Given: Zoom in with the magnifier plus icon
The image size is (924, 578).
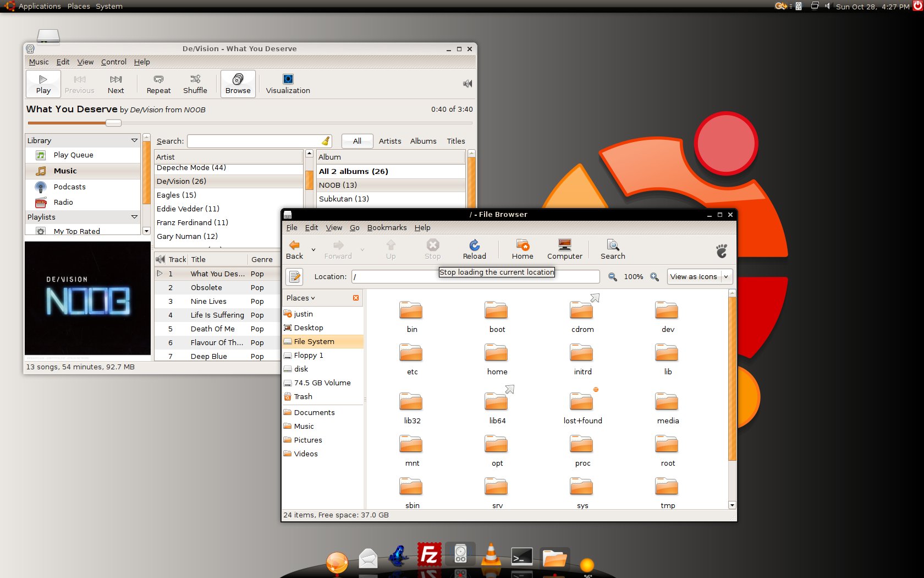Looking at the screenshot, I should [x=654, y=276].
